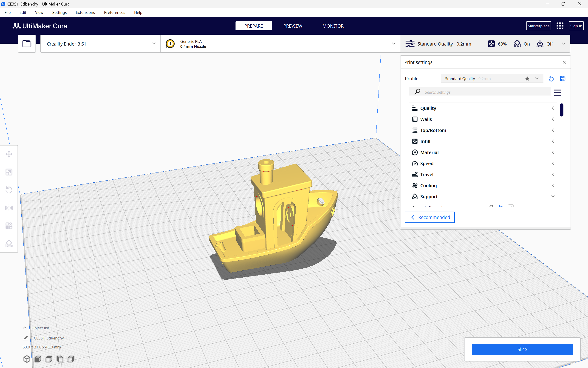Screen dimensions: 588x368
Task: Switch to front view camera icon
Action: 38,359
